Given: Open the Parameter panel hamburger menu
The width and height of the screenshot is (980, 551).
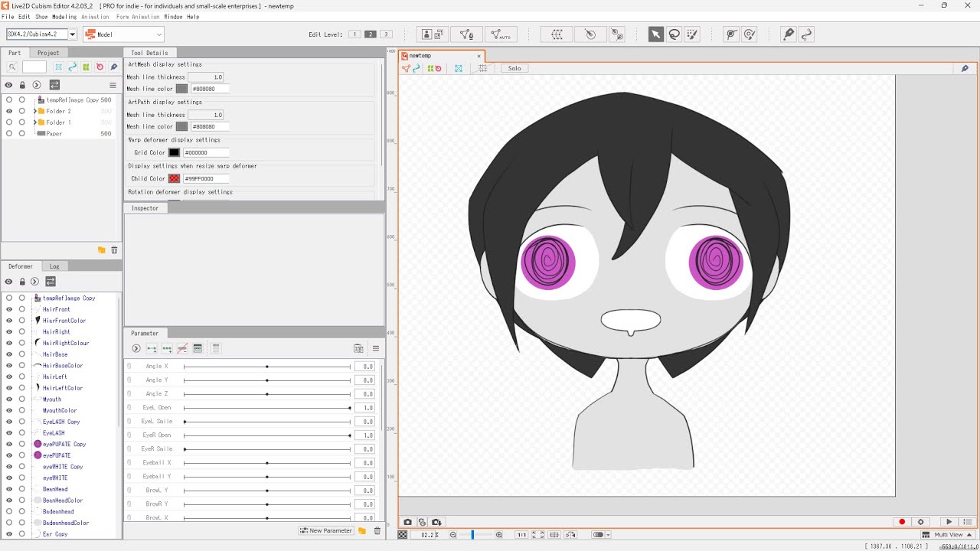Looking at the screenshot, I should (375, 348).
